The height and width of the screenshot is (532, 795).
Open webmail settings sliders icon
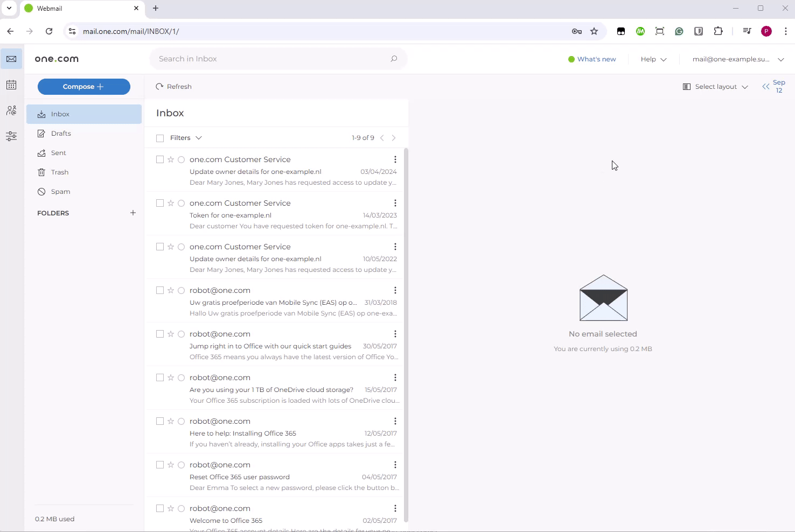(x=11, y=136)
